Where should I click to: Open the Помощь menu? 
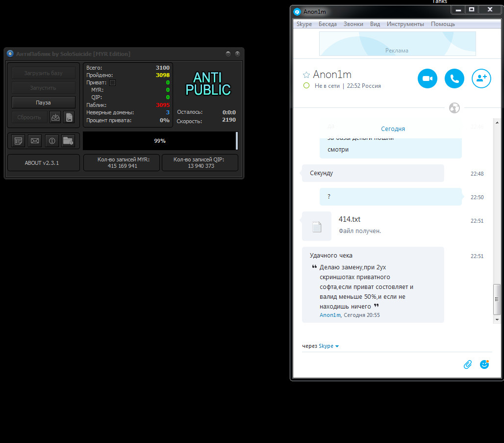(443, 24)
